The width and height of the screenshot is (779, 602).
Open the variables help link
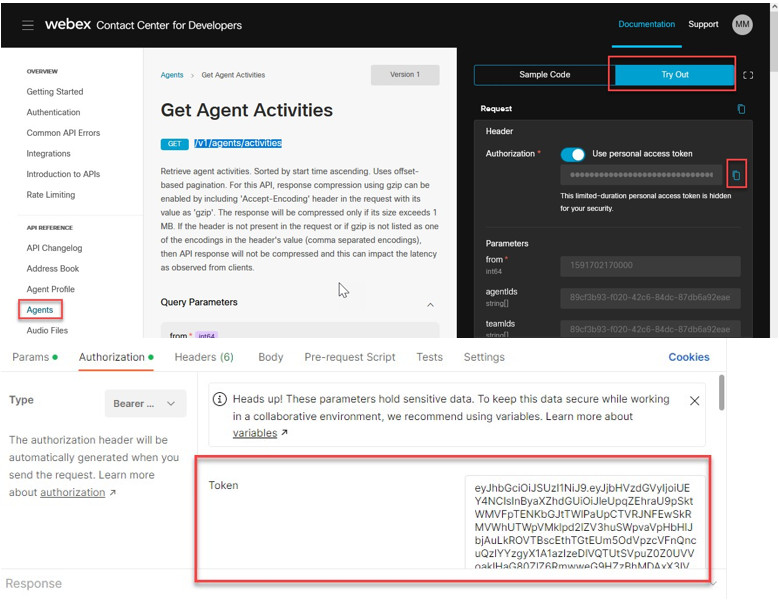(255, 433)
